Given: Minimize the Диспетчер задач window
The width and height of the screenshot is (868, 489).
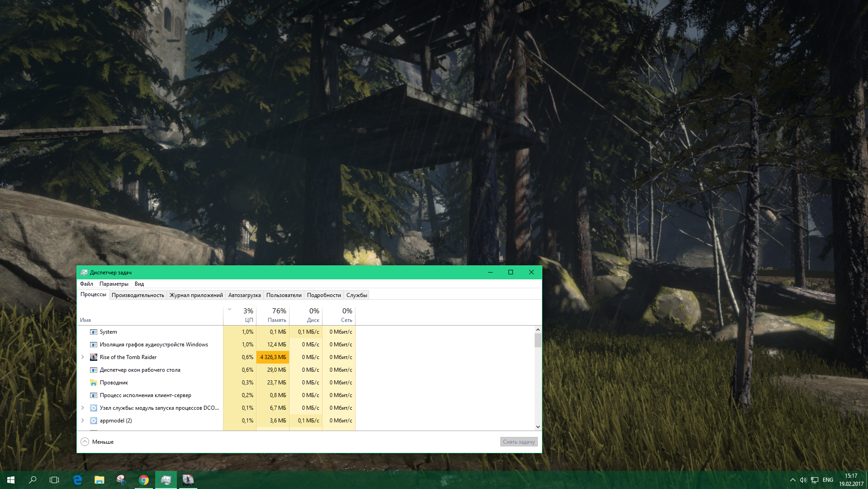Looking at the screenshot, I should point(490,272).
